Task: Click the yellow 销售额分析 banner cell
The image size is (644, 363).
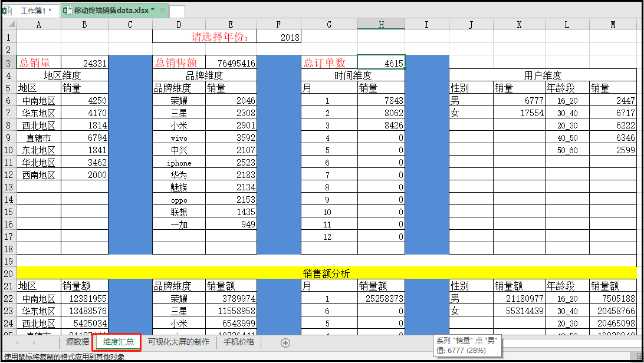Action: 327,273
